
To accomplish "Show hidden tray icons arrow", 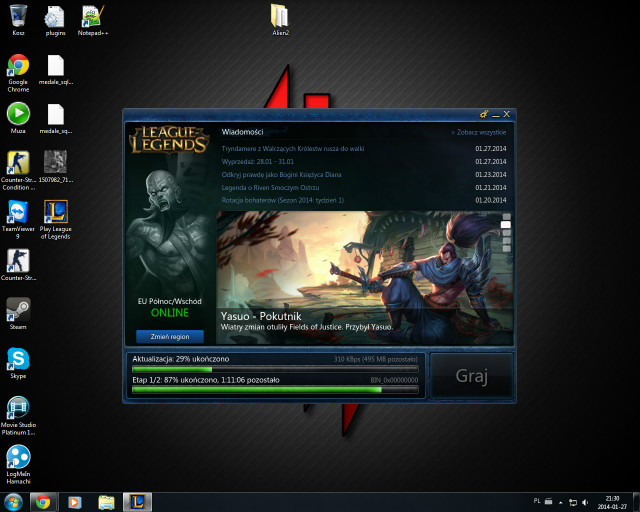I will click(561, 503).
